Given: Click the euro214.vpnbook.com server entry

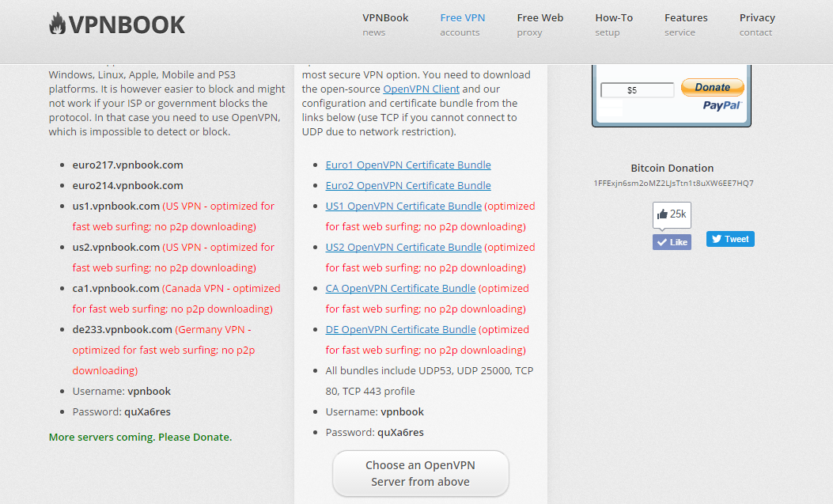Looking at the screenshot, I should coord(128,185).
